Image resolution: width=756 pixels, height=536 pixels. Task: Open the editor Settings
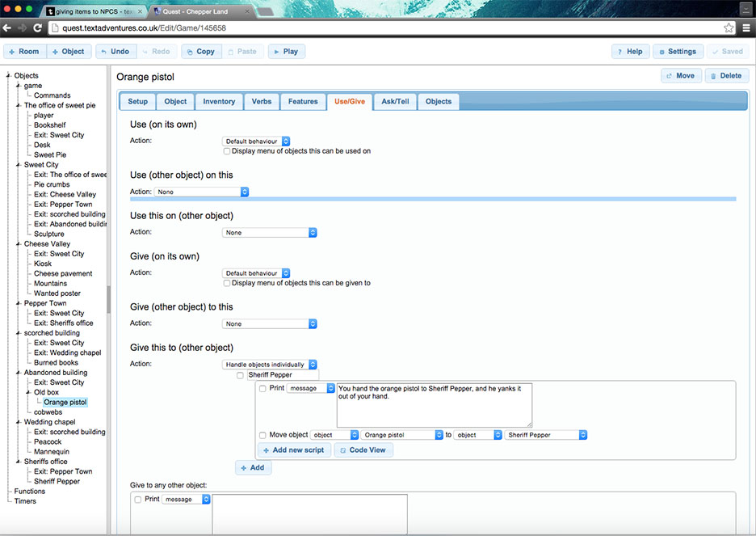678,51
